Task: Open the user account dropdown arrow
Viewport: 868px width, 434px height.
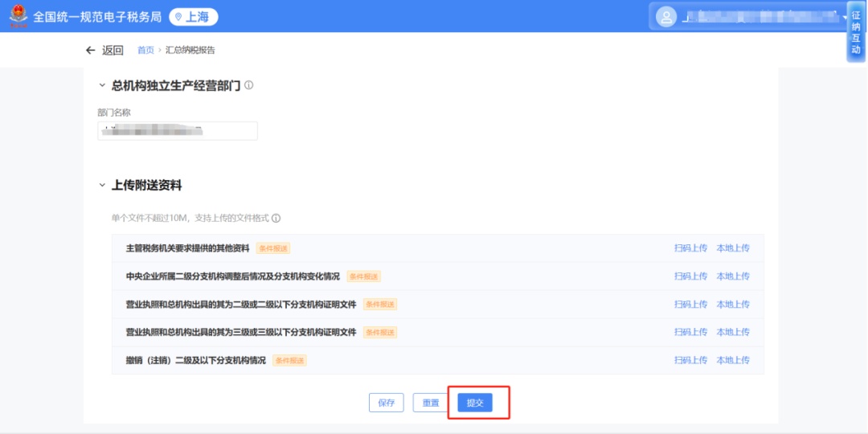Action: point(845,18)
